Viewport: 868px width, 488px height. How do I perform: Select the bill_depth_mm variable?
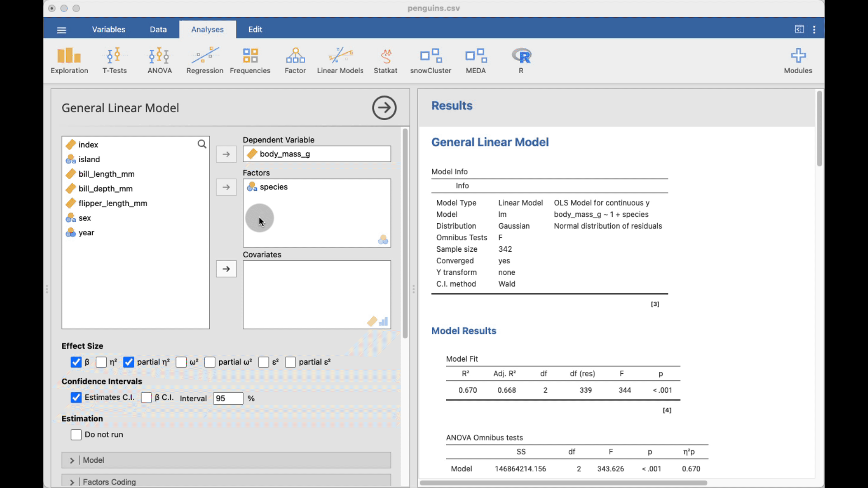(136, 188)
